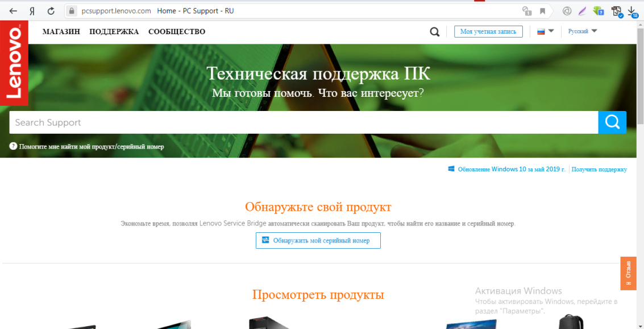Open Обновление Windows 10 за май 2019 link
The height and width of the screenshot is (329, 644).
512,169
